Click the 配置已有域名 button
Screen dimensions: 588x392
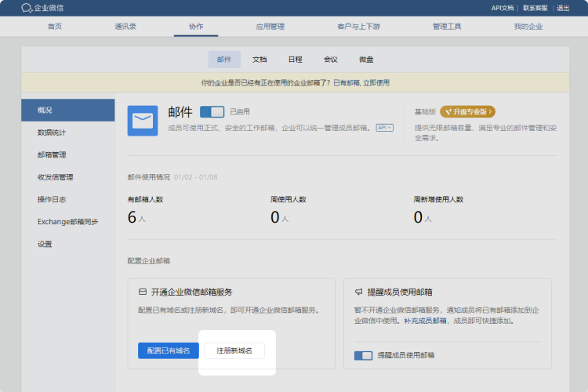169,350
